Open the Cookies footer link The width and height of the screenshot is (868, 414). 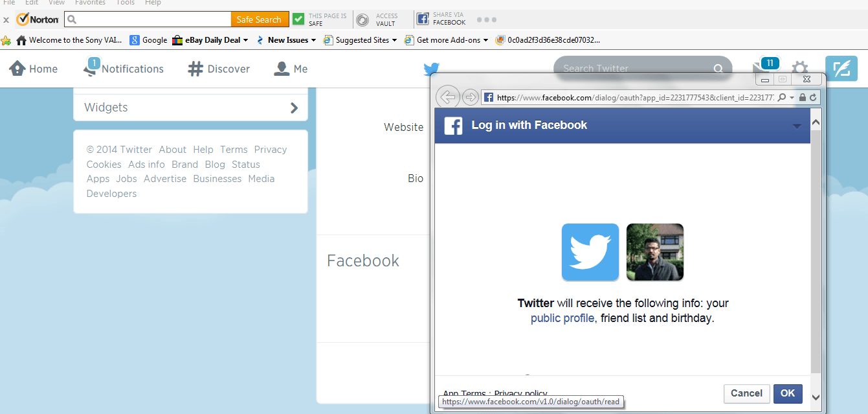point(104,165)
